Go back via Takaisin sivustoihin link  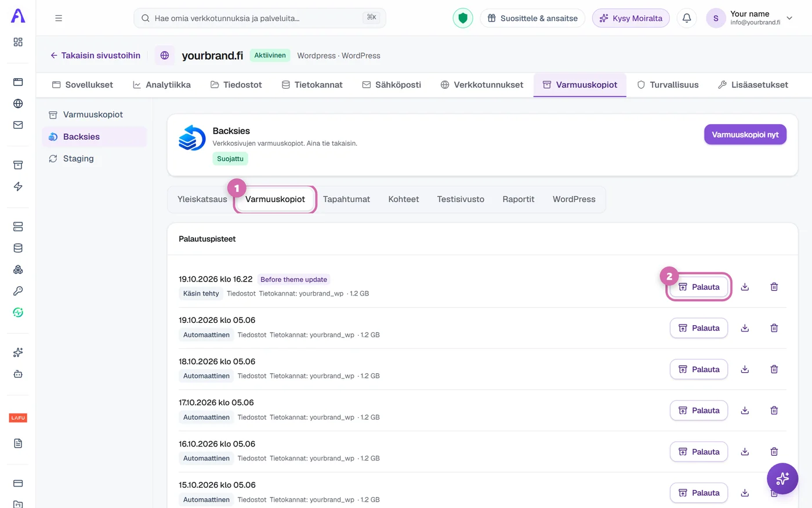pos(95,55)
